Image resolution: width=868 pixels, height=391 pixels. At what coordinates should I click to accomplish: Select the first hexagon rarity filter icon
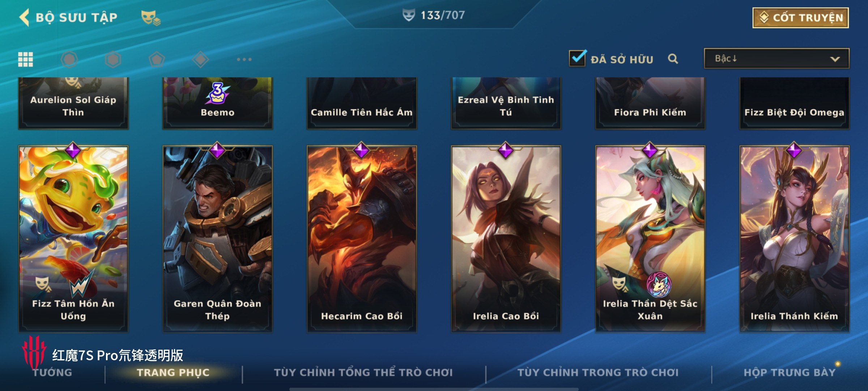pyautogui.click(x=69, y=59)
